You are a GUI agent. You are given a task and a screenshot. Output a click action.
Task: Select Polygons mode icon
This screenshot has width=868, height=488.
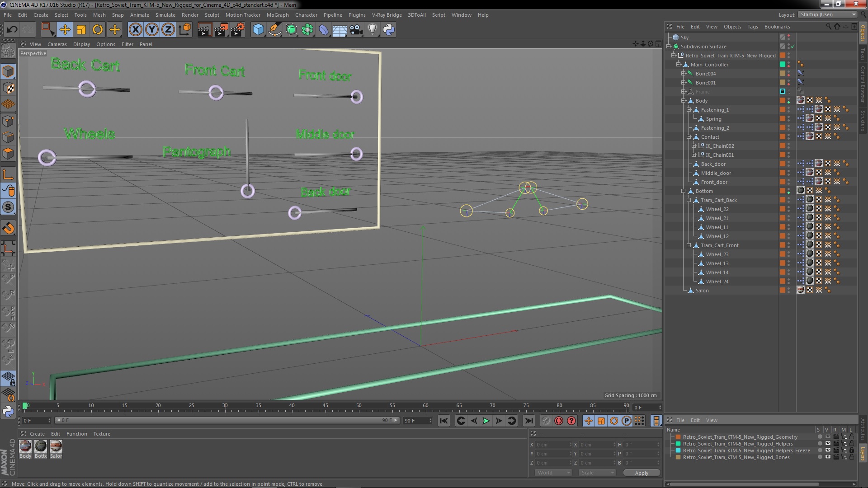(x=8, y=154)
